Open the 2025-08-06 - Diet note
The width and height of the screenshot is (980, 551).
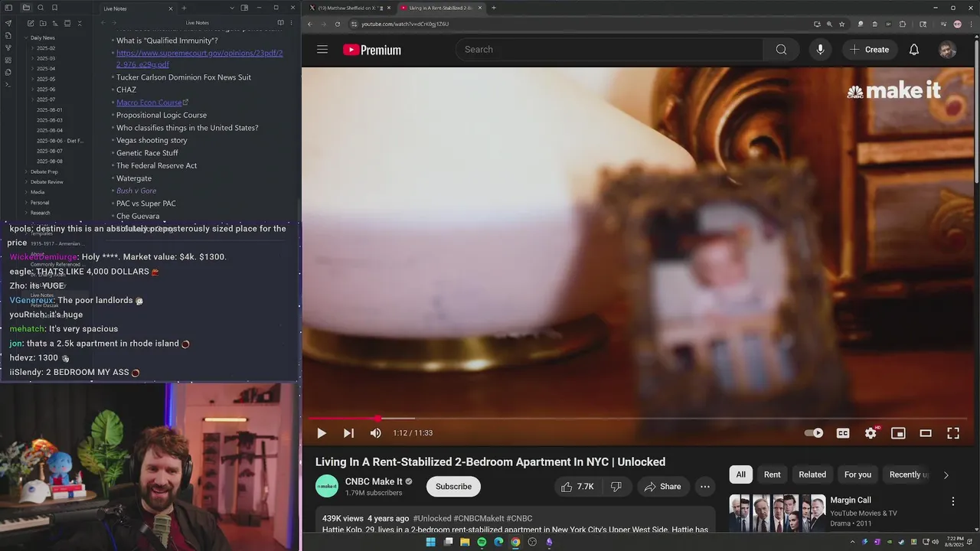point(60,141)
